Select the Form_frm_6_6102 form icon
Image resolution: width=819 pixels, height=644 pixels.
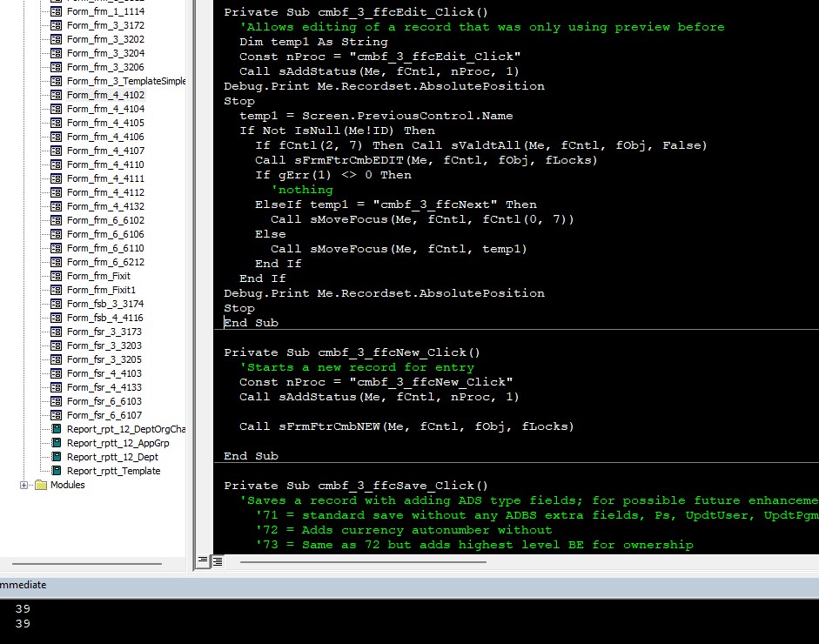pyautogui.click(x=56, y=220)
